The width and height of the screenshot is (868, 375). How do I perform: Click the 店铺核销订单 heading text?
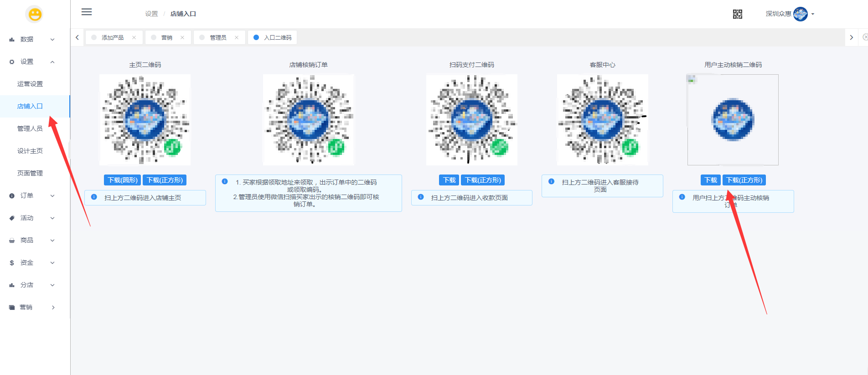tap(309, 65)
